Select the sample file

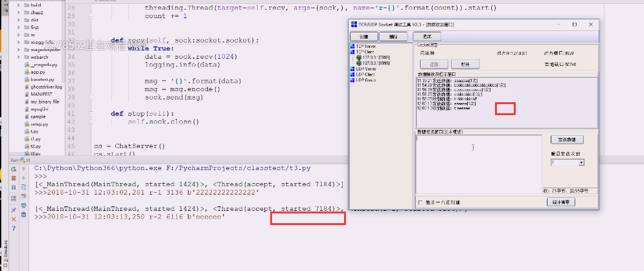34,117
